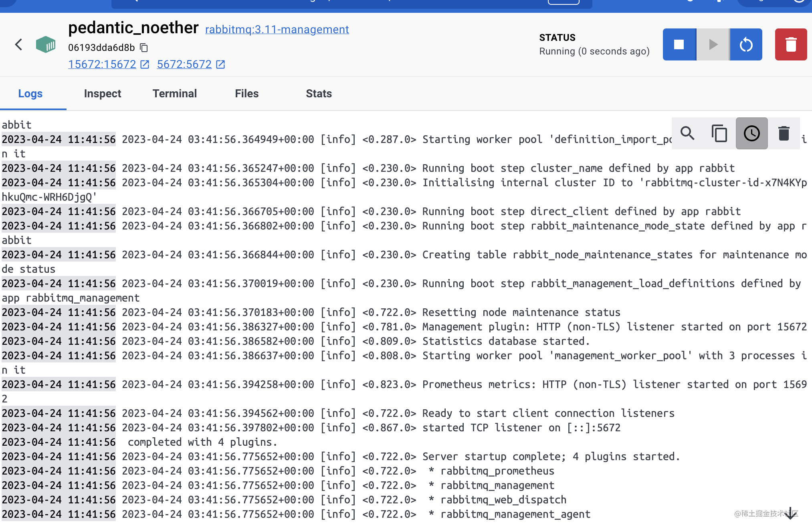Screen dimensions: 812x531
Task: Copy logs to clipboard
Action: [x=719, y=133]
